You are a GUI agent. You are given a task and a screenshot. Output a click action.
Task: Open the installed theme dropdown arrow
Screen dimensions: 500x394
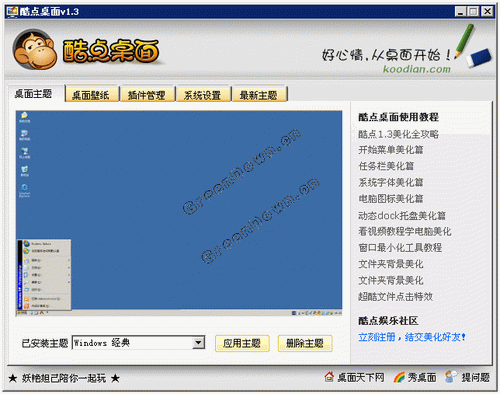(x=199, y=343)
